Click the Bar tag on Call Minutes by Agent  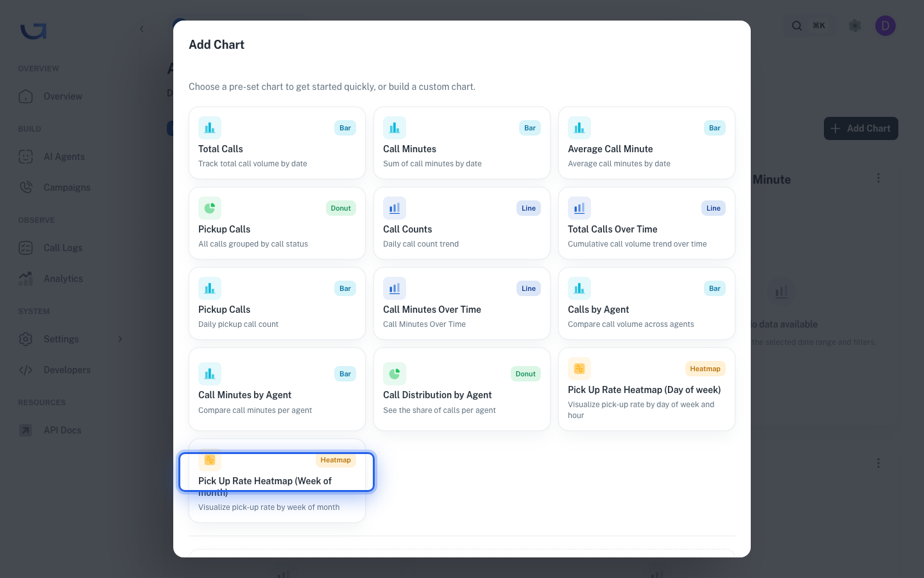[x=345, y=374]
